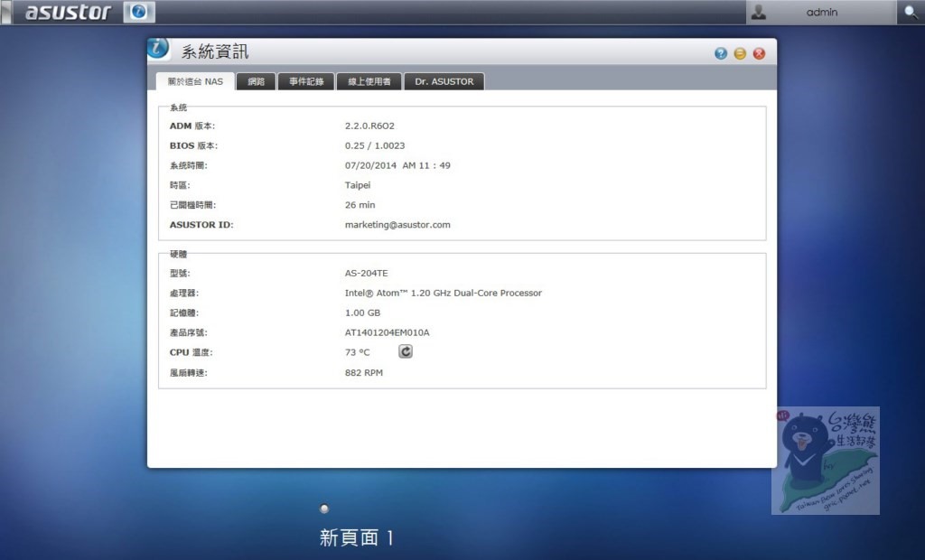Viewport: 925px width, 560px height.
Task: Click the 系統資訊 window title
Action: pos(215,51)
